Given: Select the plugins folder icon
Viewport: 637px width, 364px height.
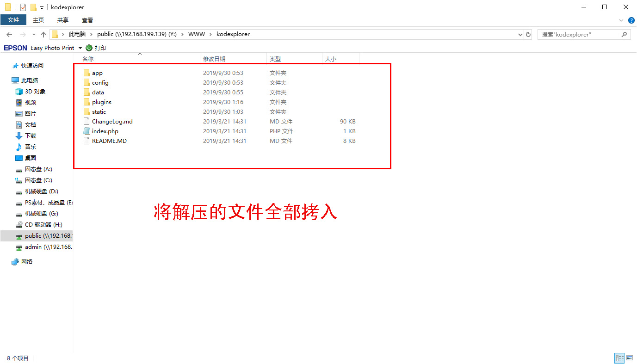Looking at the screenshot, I should click(x=87, y=102).
